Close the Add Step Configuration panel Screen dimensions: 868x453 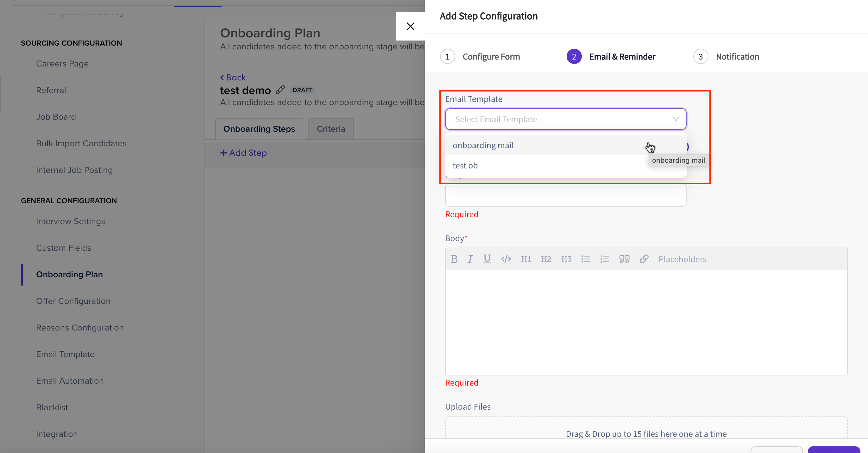(410, 26)
